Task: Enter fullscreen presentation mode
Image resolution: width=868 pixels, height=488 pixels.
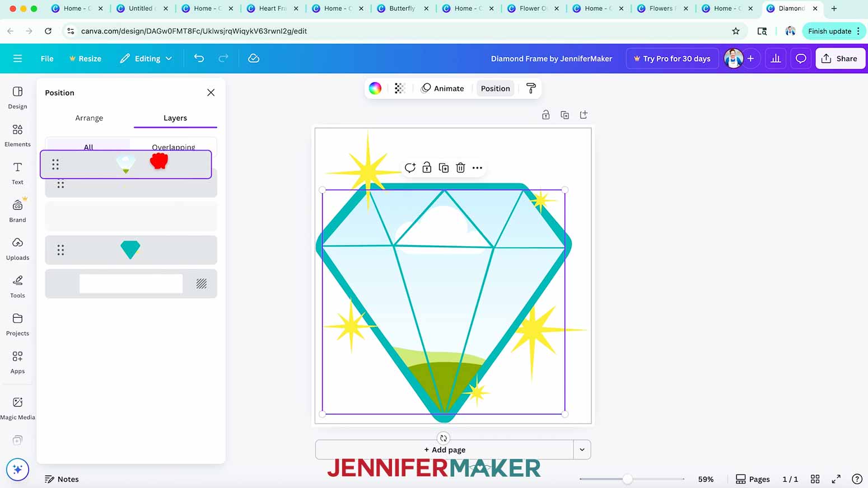Action: click(836, 479)
